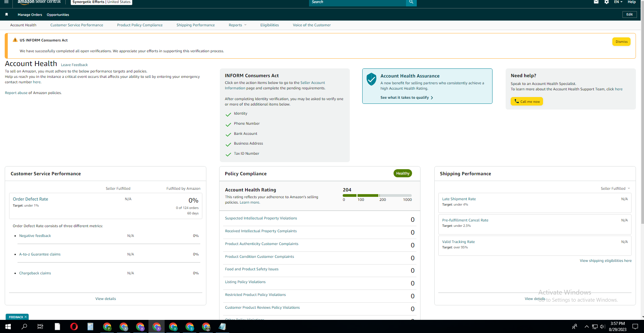This screenshot has height=333, width=644.
Task: Open Task View on the taskbar
Action: [x=40, y=327]
